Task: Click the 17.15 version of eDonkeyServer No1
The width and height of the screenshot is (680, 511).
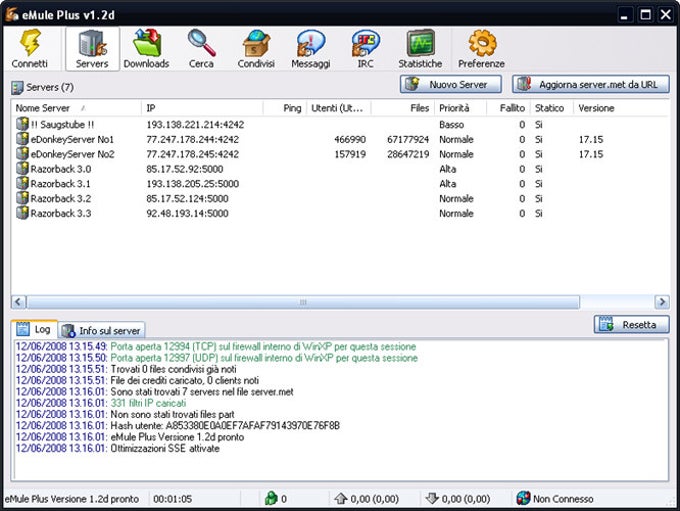Action: (591, 139)
